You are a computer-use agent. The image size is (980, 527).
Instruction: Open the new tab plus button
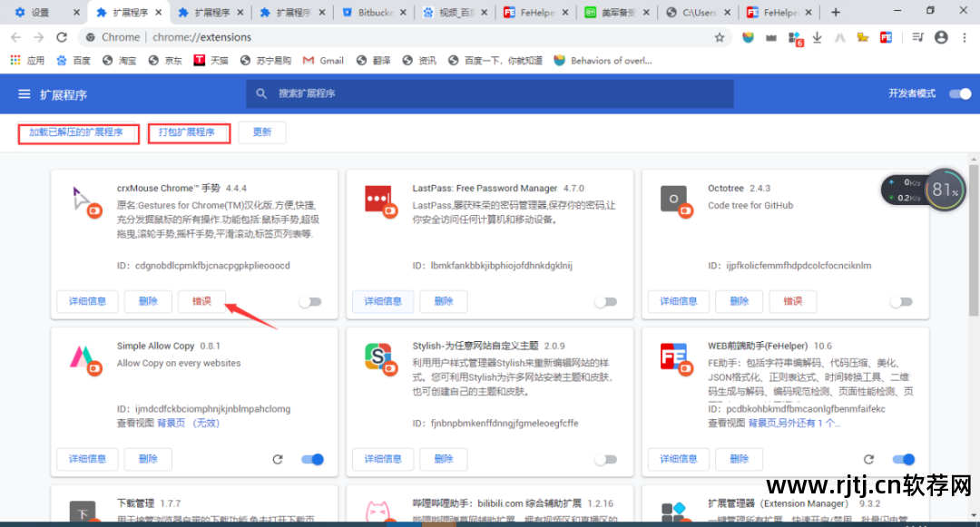[x=836, y=12]
